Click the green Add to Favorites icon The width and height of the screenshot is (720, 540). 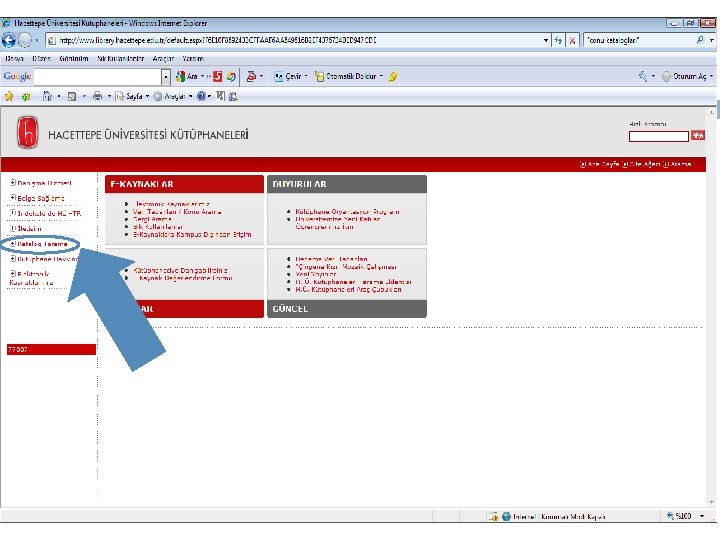click(x=26, y=96)
